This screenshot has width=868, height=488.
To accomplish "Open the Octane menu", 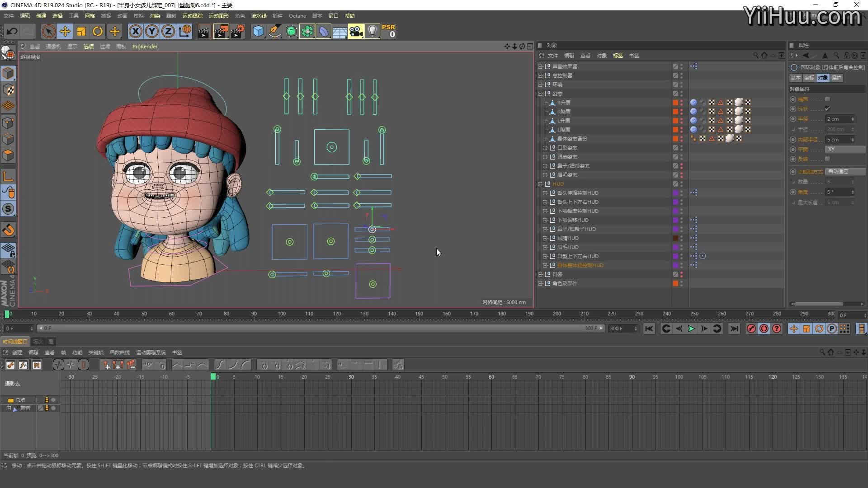I will [297, 16].
